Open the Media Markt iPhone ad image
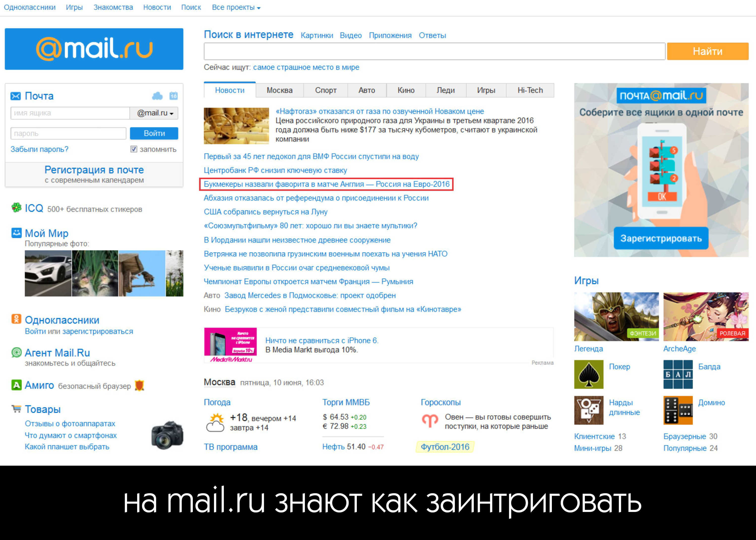 pyautogui.click(x=230, y=345)
